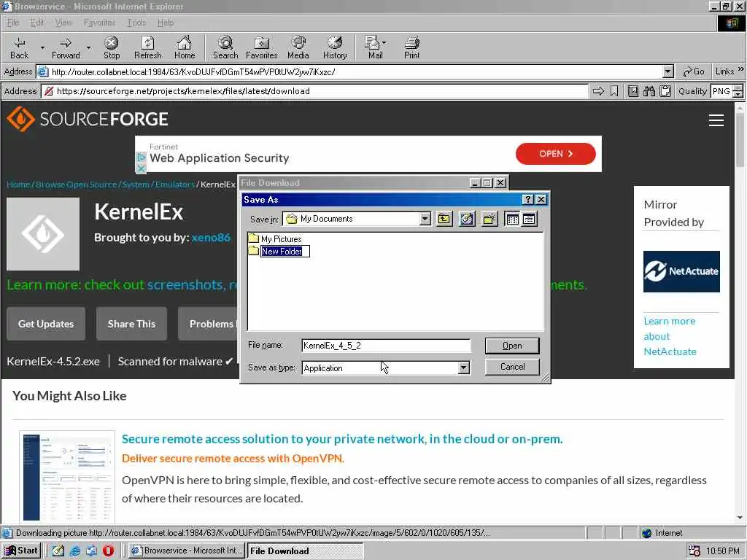Screen dimensions: 747x560
Task: Switch to List view in Save As
Action: 513,219
